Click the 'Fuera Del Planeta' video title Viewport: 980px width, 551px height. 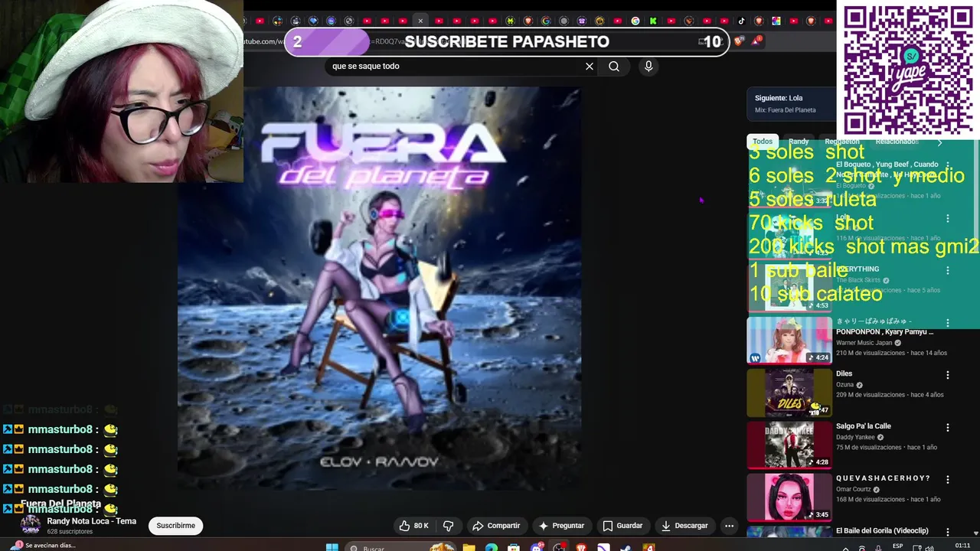point(60,504)
